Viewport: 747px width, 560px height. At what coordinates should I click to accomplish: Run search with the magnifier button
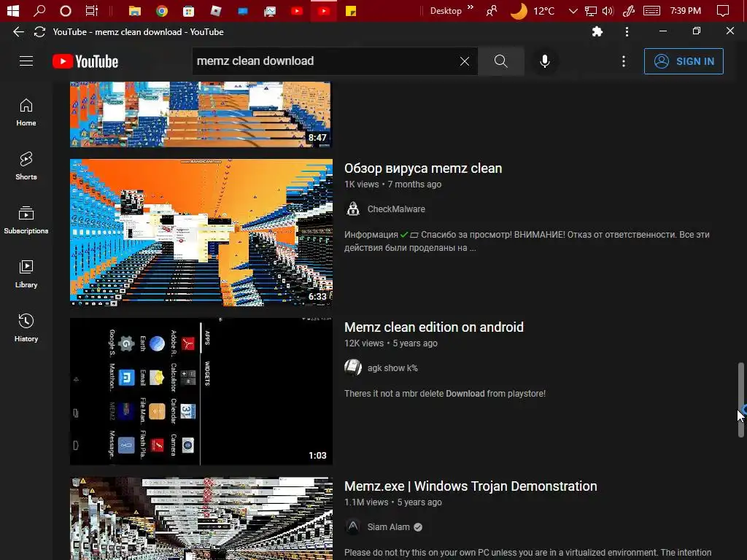click(500, 61)
